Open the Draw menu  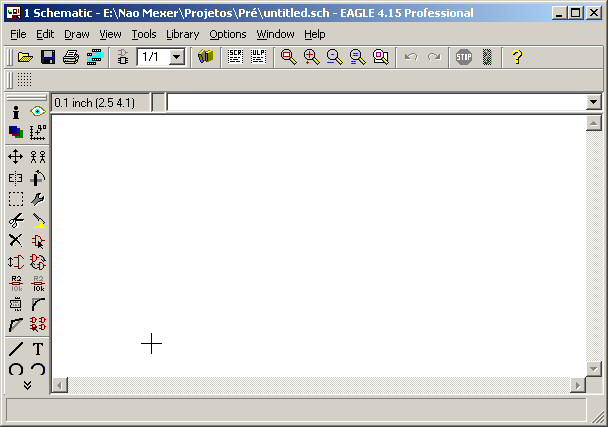[x=77, y=35]
